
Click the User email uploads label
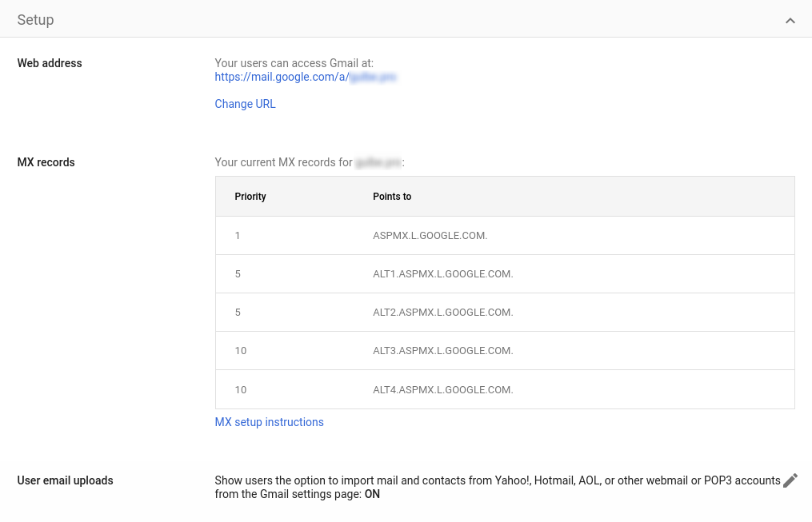[65, 480]
